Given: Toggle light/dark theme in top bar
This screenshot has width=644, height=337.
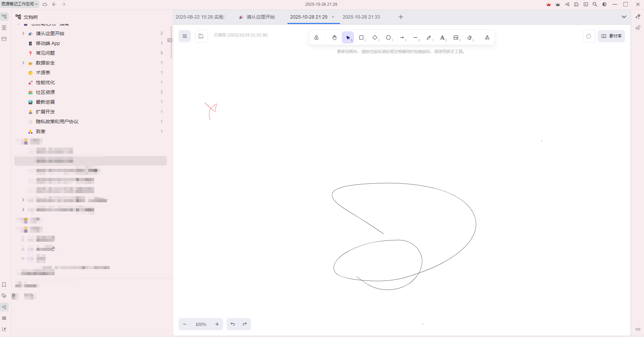Looking at the screenshot, I should tap(604, 4).
